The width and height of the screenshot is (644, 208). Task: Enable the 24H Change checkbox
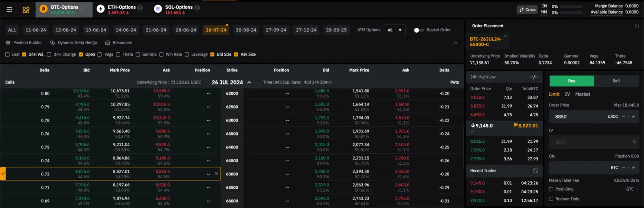tap(49, 54)
